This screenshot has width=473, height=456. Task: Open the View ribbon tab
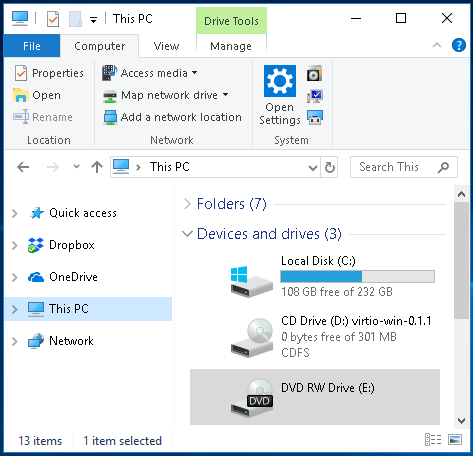tap(166, 46)
